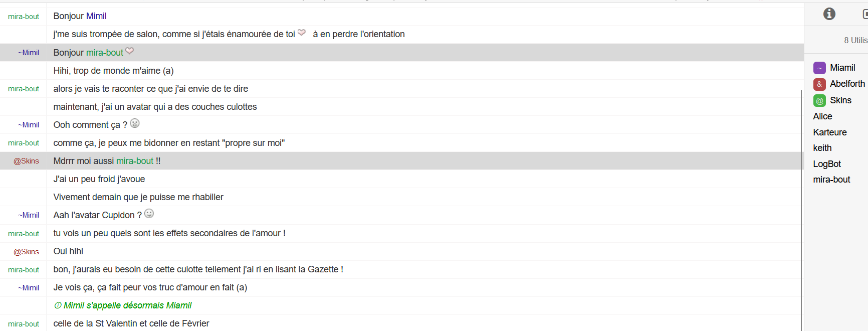Click the surprised emoji after "Ooh comment ça ?"
This screenshot has width=868, height=331.
tap(135, 123)
